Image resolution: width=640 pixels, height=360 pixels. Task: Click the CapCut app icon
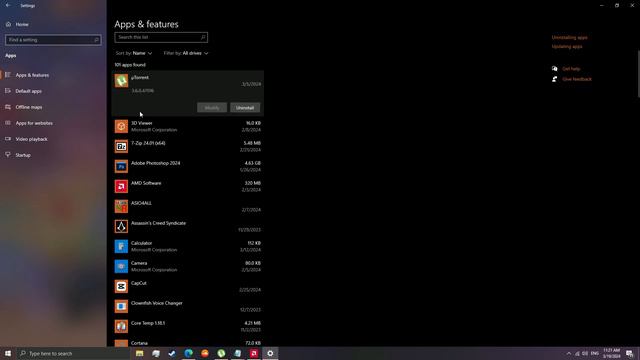coord(121,286)
